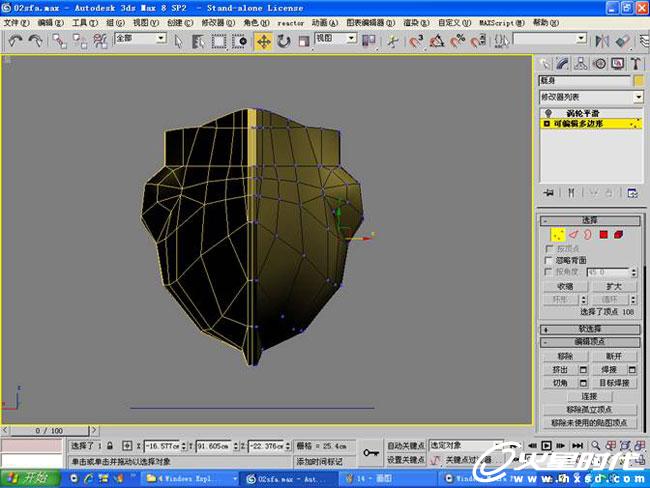Open the 编辑 menu
The height and width of the screenshot is (488, 650).
pyautogui.click(x=51, y=23)
